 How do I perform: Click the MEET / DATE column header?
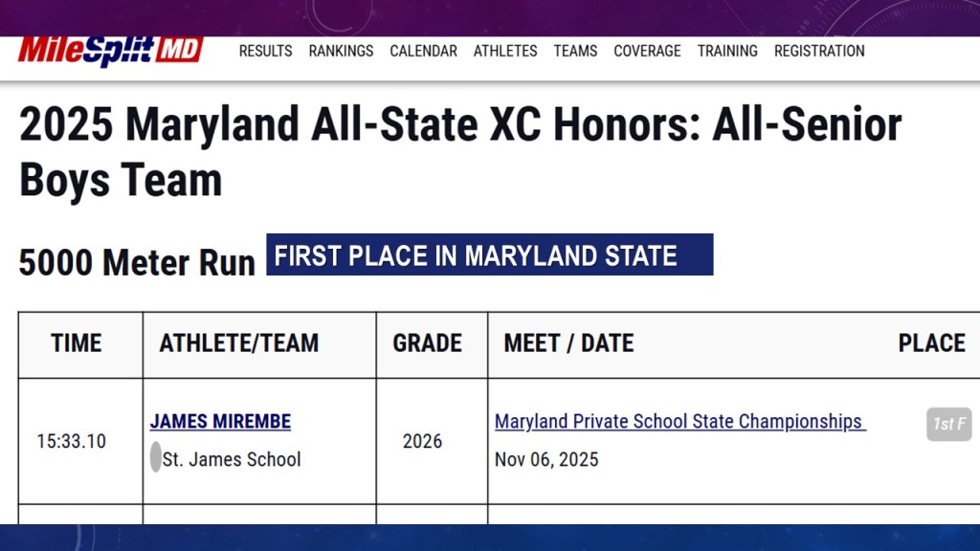pos(568,343)
